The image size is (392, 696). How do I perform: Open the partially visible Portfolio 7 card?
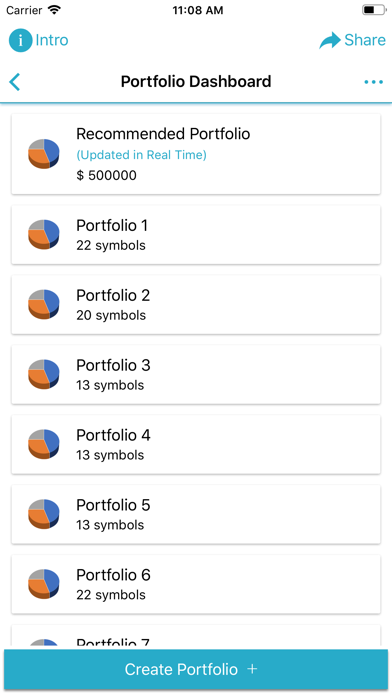pos(196,636)
